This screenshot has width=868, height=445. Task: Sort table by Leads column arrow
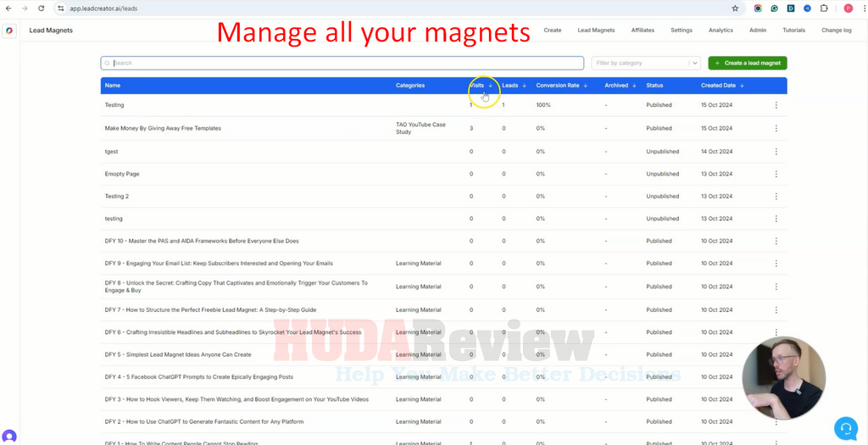point(524,86)
